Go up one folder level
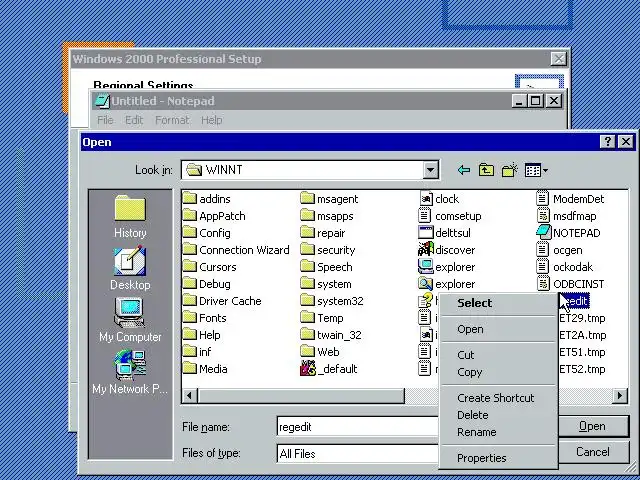This screenshot has width=640, height=480. [x=486, y=170]
